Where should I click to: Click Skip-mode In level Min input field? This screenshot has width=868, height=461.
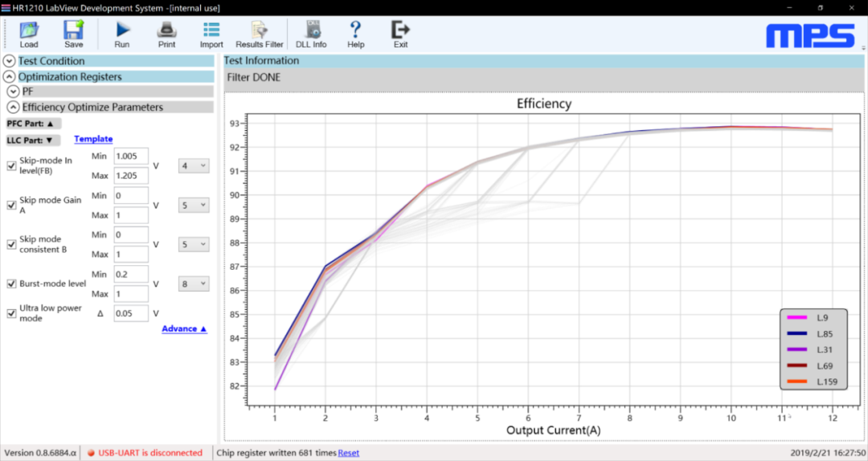(x=131, y=157)
